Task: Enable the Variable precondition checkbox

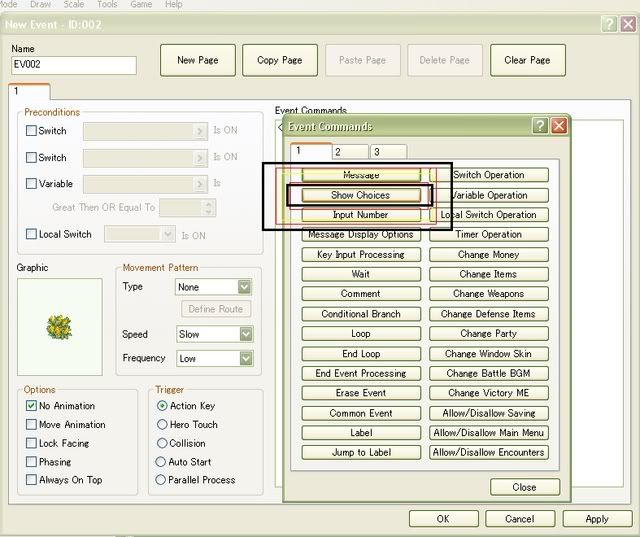Action: click(x=31, y=184)
